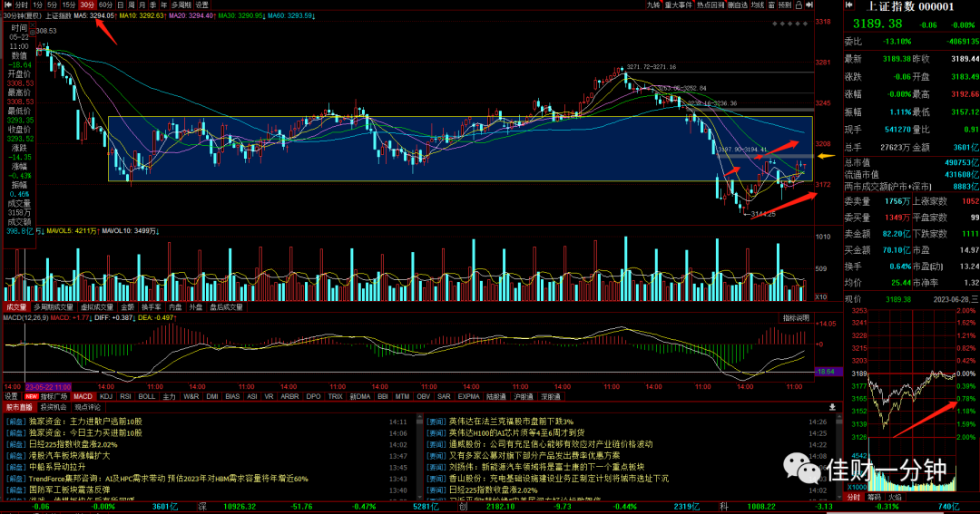Switch to the 投资机会 tab
Viewport: 980px width, 514px height.
click(x=54, y=407)
